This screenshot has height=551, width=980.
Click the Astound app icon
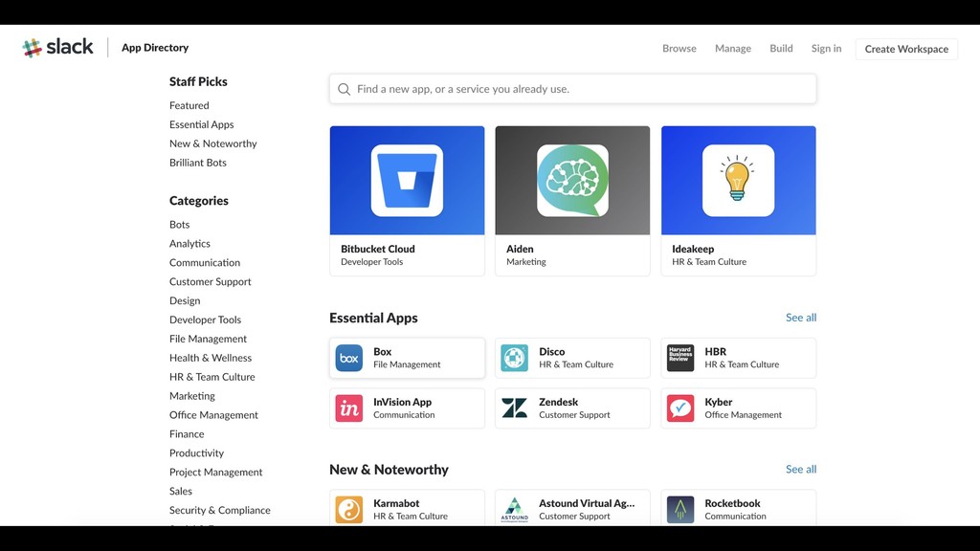pyautogui.click(x=514, y=510)
